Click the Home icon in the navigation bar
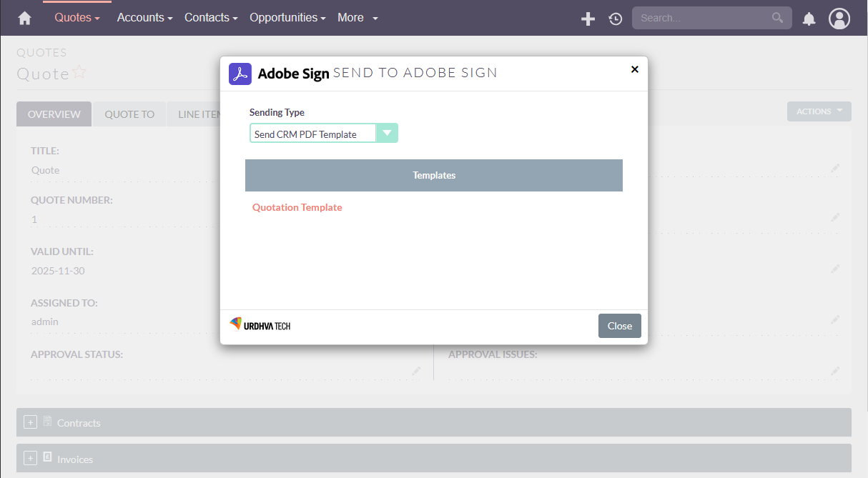Viewport: 868px width, 478px height. coord(24,17)
